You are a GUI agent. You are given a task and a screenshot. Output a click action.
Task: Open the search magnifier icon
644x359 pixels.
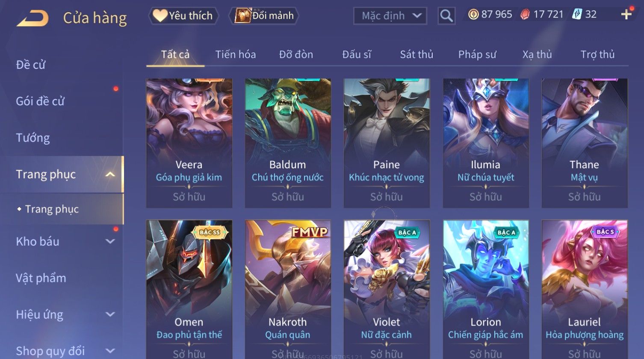coord(446,16)
